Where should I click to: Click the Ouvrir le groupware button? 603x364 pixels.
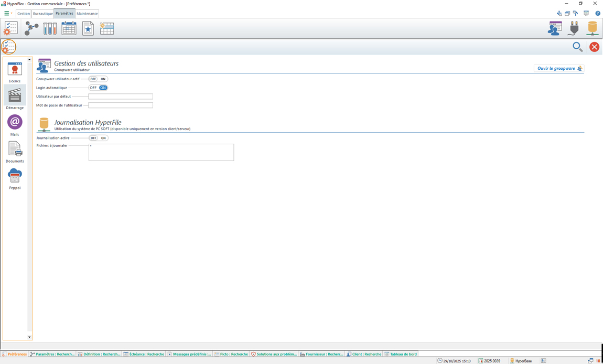[559, 69]
